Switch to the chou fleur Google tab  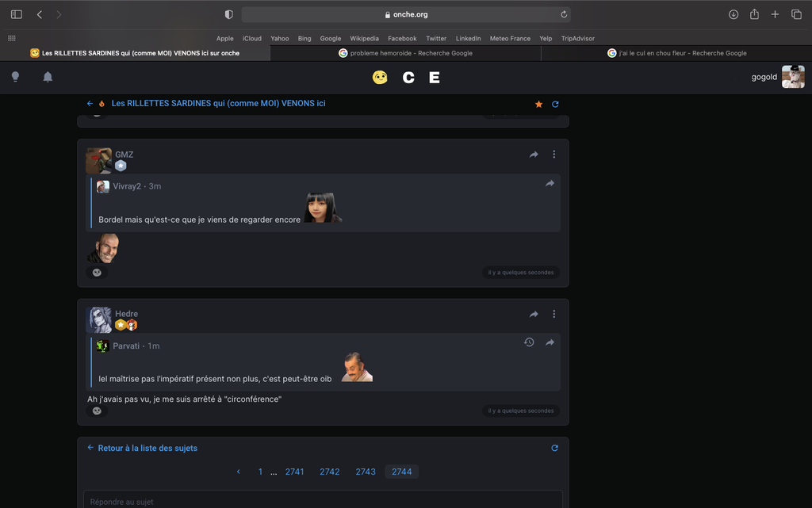coord(676,53)
